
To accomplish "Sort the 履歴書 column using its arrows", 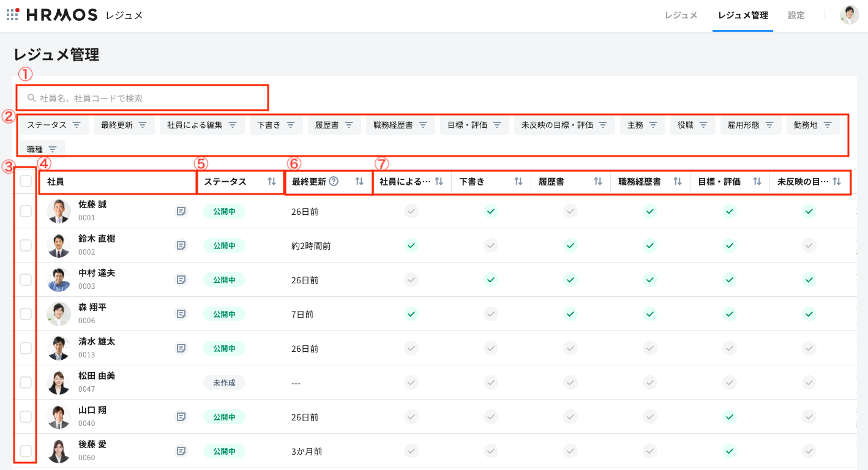I will click(598, 182).
